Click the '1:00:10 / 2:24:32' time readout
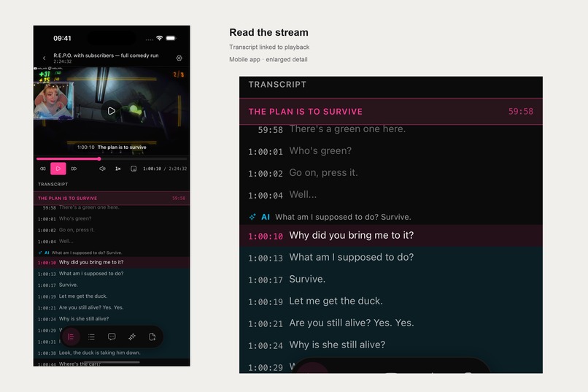This screenshot has height=392, width=588. point(165,169)
